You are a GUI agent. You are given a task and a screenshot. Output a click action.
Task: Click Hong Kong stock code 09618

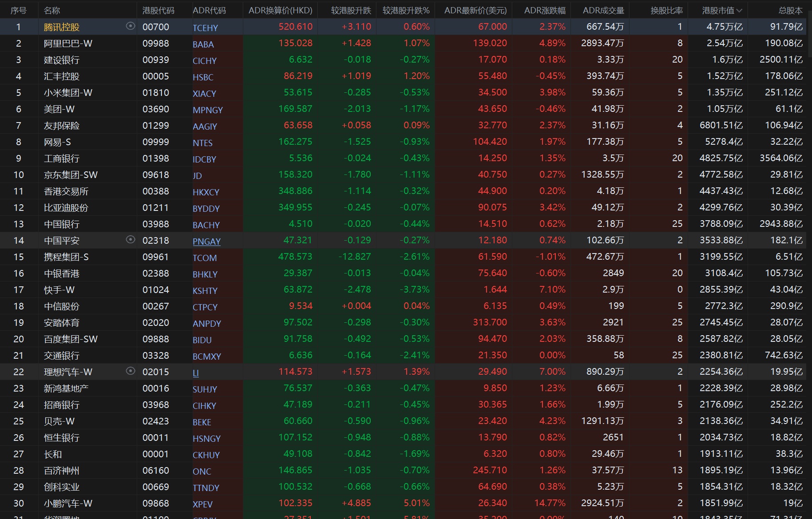[155, 175]
